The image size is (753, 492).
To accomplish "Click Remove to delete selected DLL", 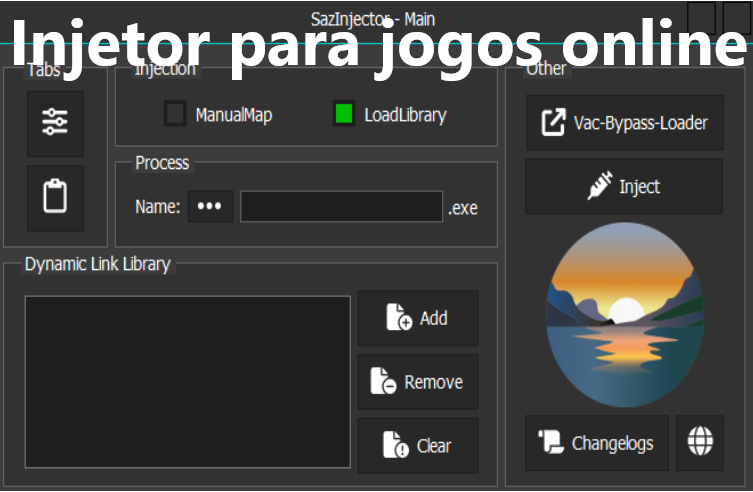I will 418,382.
